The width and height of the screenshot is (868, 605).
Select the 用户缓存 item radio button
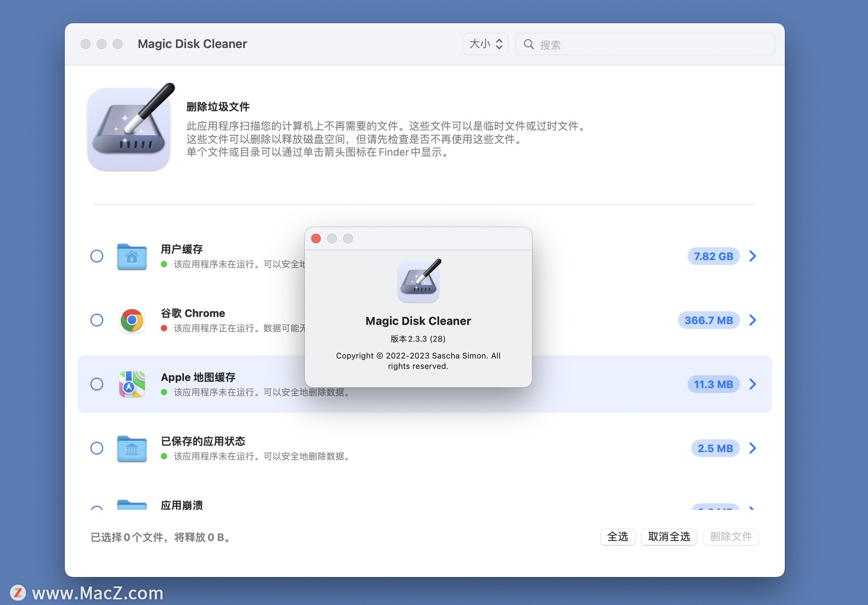[97, 256]
